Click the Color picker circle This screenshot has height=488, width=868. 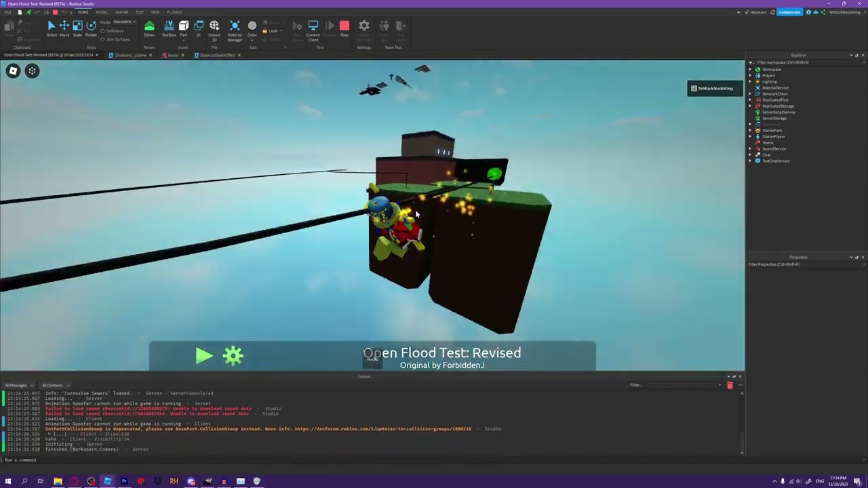(x=252, y=26)
